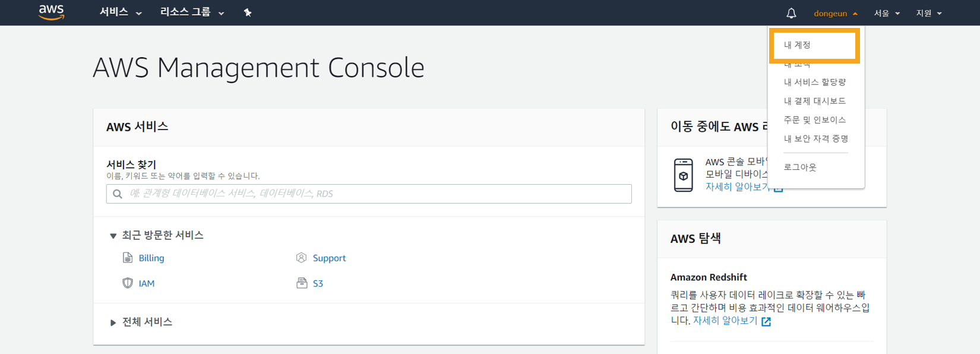Click the Amazon Redshift heading
Screen dimensions: 980x354
pos(709,277)
